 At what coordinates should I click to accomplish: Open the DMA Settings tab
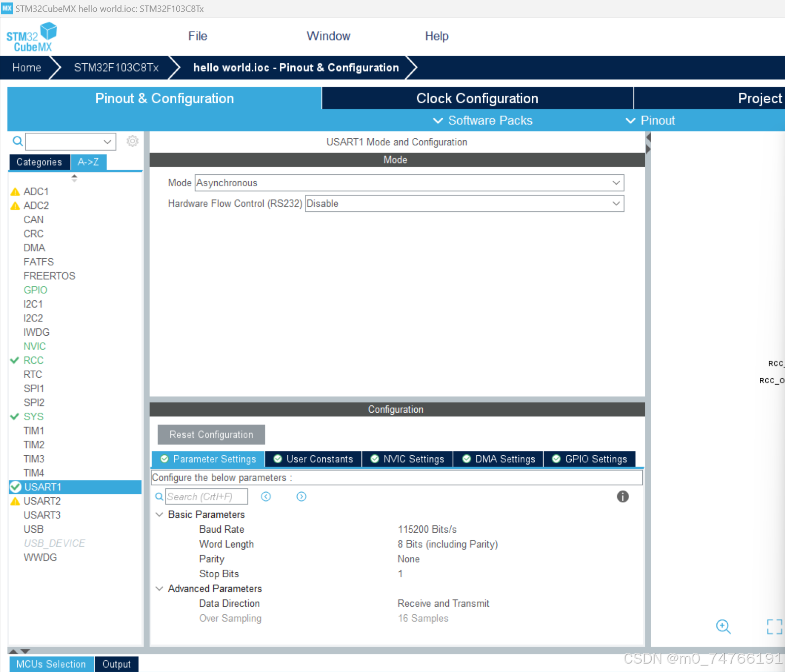tap(498, 459)
